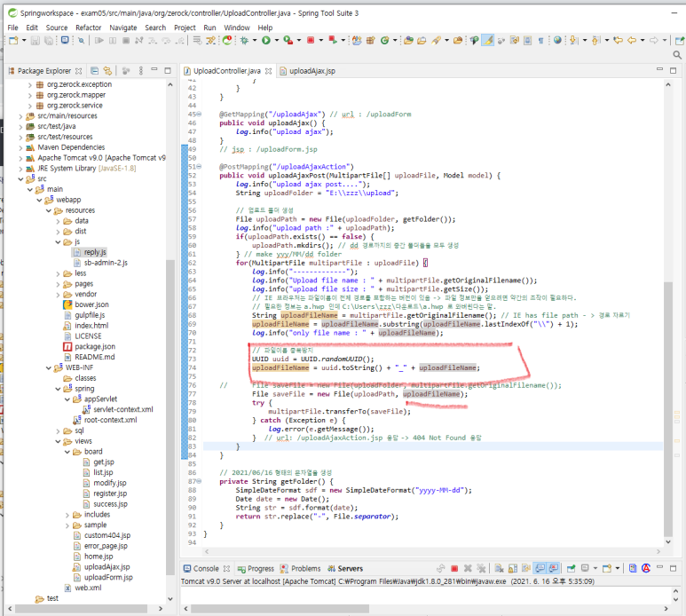Open New wizard dropdown arrow

24,40
